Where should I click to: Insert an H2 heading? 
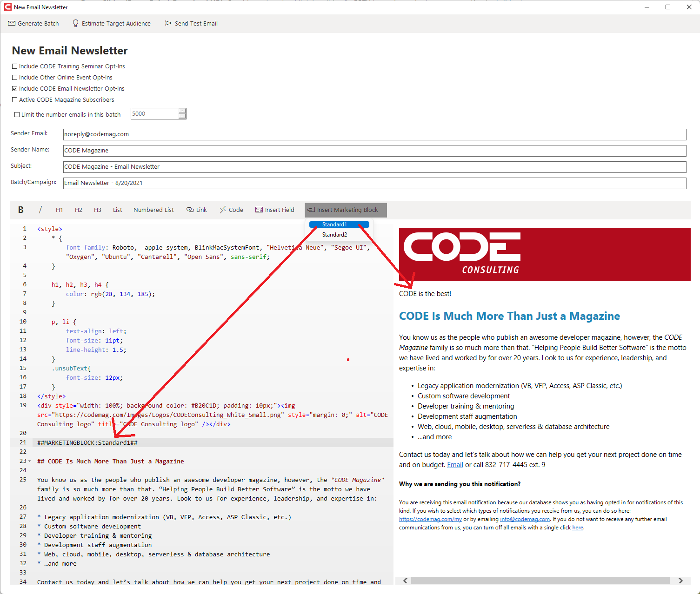79,210
